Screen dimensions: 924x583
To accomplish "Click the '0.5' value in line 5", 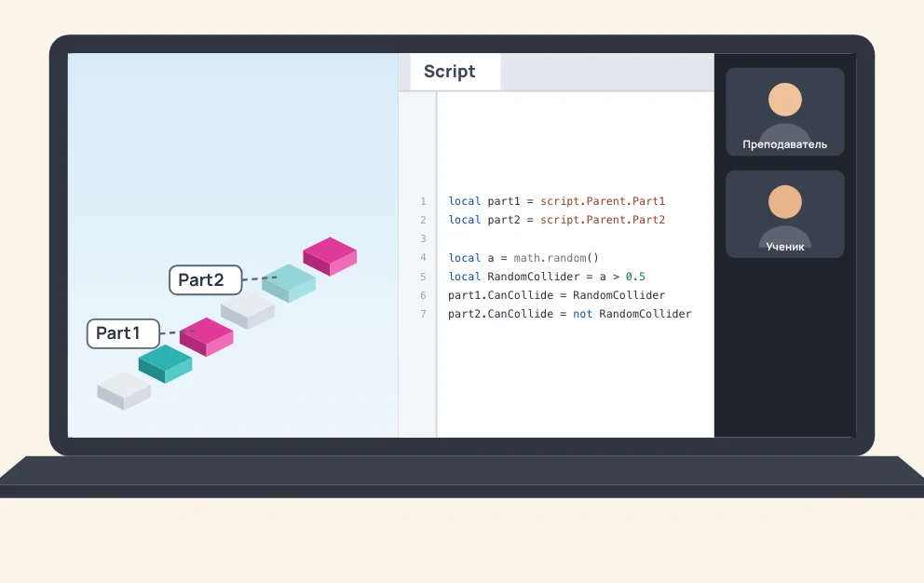I will (635, 277).
